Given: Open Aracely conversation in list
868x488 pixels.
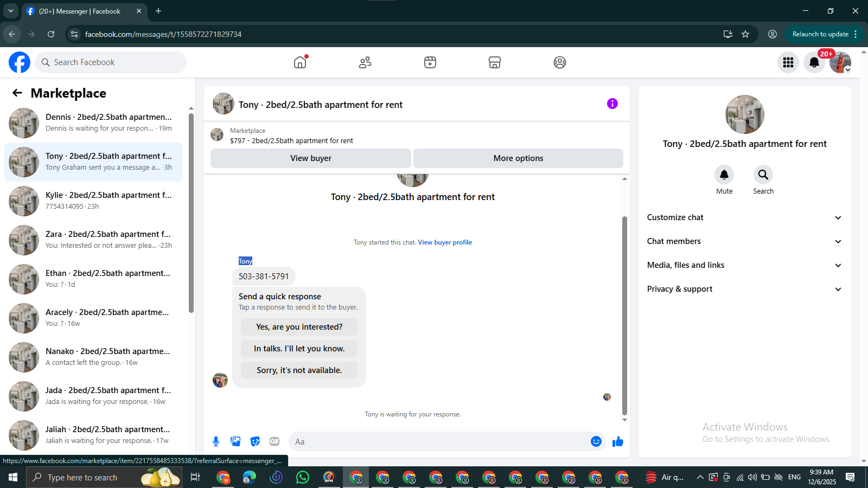Looking at the screenshot, I should click(93, 318).
